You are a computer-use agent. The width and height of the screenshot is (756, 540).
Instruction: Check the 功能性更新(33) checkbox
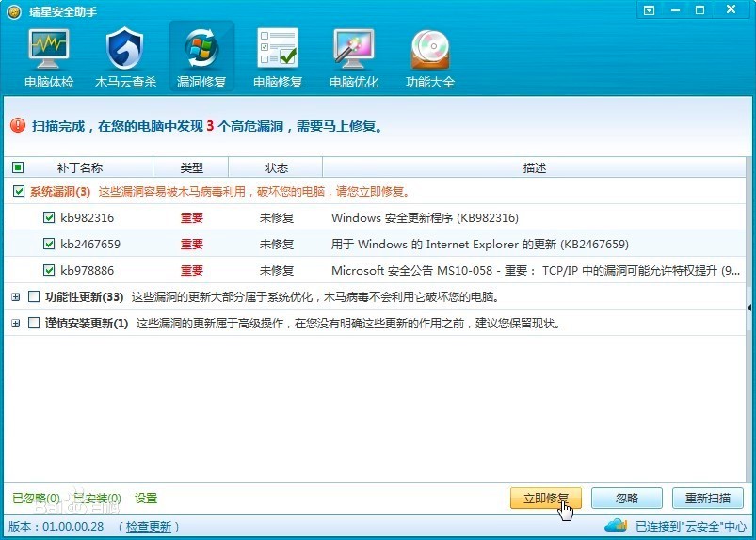34,296
